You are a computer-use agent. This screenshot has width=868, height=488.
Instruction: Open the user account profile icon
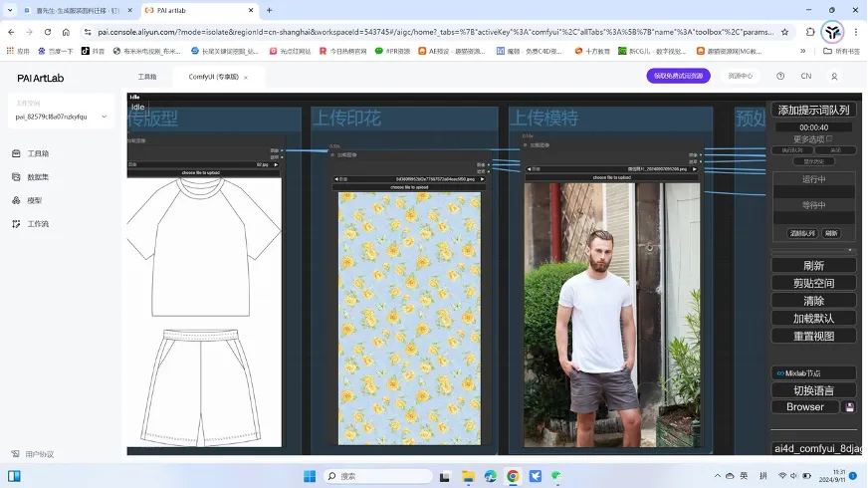pyautogui.click(x=834, y=76)
